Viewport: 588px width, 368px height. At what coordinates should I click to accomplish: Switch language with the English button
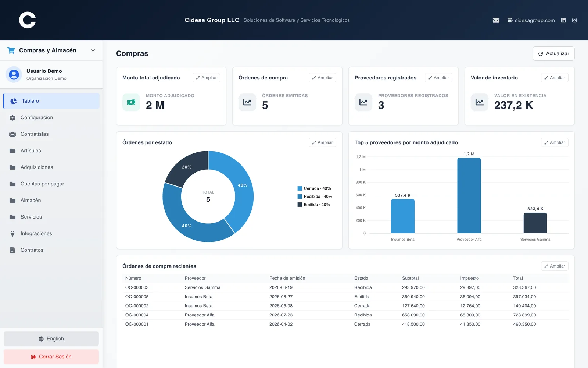(x=51, y=339)
